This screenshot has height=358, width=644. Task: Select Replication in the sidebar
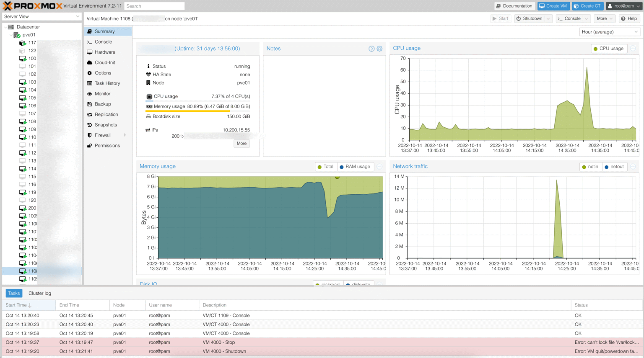tap(106, 114)
